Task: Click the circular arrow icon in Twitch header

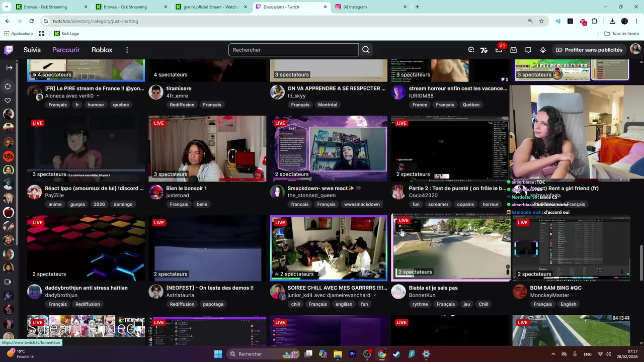Action: 471,50
